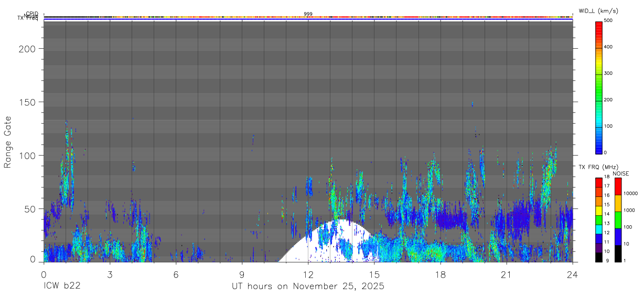Click the '24' hour tick on the UT axis
Image resolution: width=644 pixels, height=297 pixels.
573,274
